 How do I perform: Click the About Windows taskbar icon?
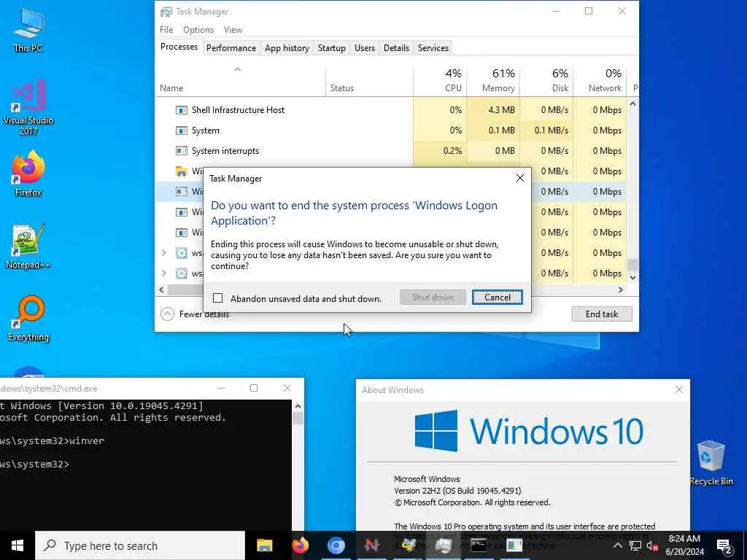pyautogui.click(x=514, y=545)
